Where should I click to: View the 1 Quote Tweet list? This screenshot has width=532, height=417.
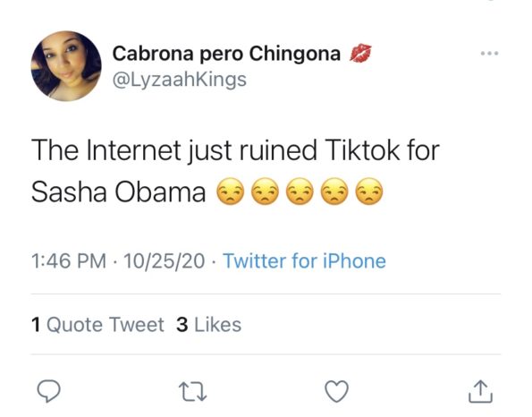97,324
